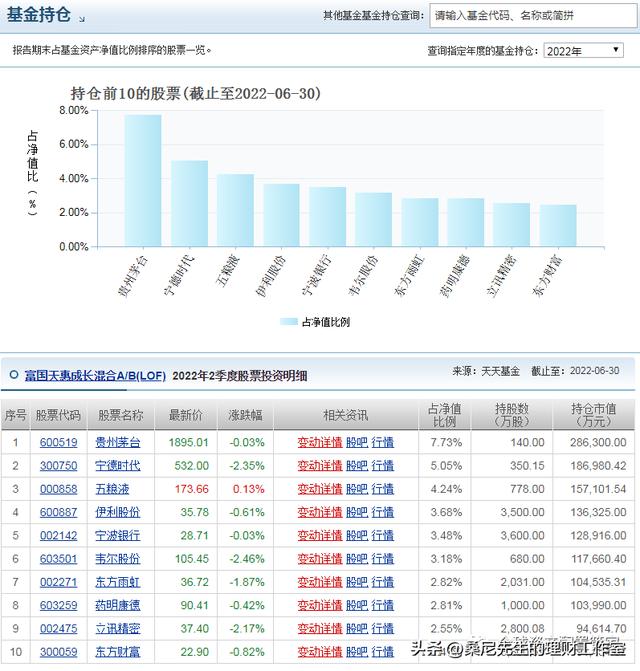Screen dimensions: 640x671
Task: Click the 基金持仓 section heading
Action: [x=39, y=15]
